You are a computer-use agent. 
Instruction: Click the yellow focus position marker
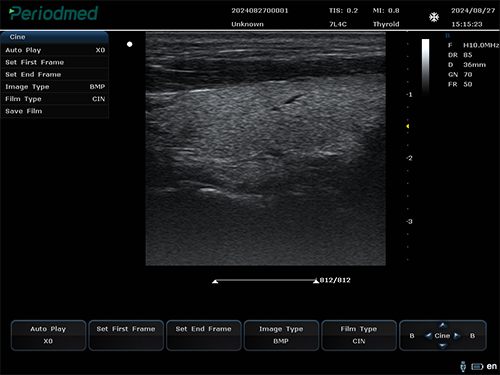click(x=407, y=126)
